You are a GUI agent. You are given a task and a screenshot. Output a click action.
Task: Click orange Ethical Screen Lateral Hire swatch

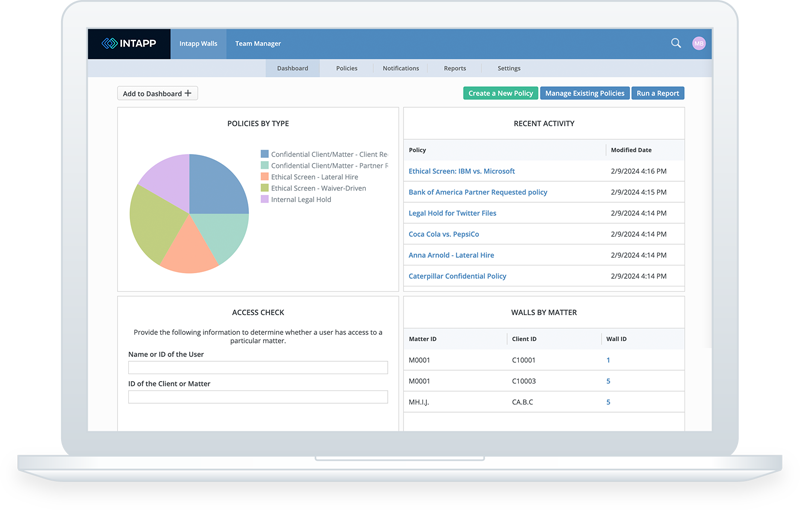tap(264, 176)
